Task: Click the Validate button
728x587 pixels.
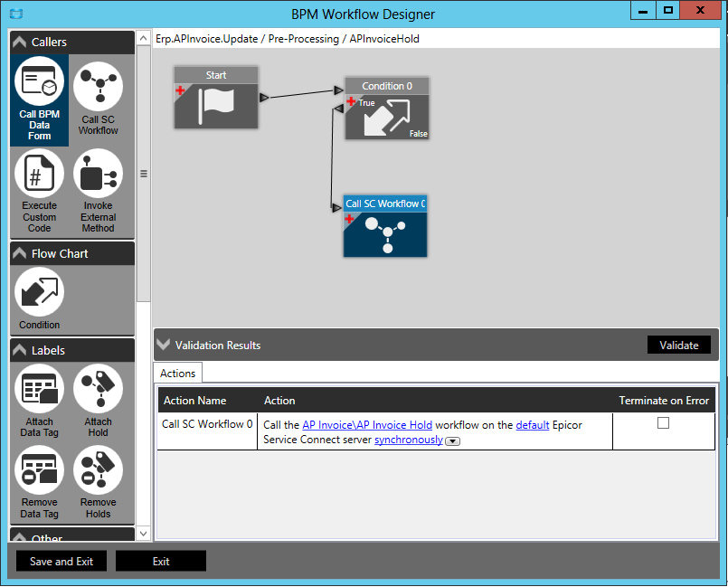Action: coord(678,345)
